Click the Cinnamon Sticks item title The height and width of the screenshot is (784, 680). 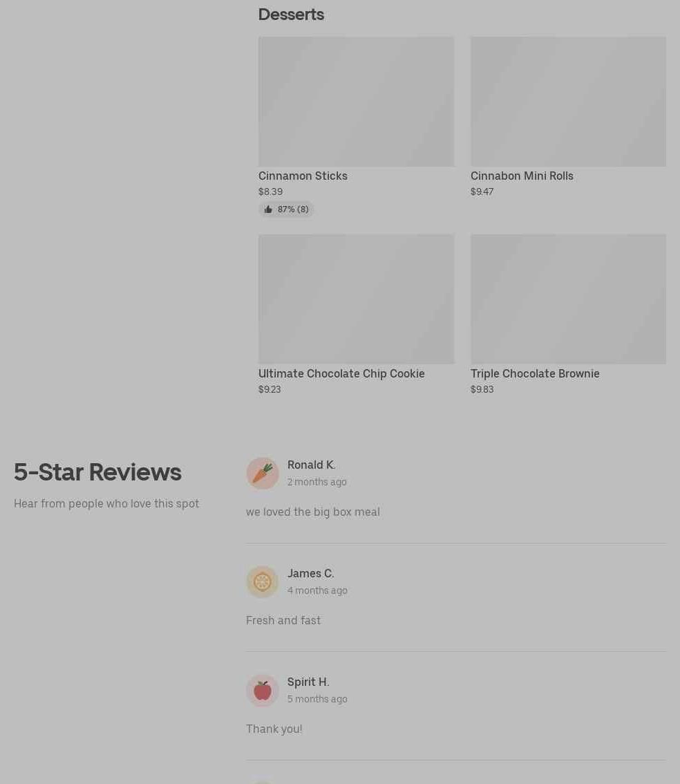pos(303,176)
